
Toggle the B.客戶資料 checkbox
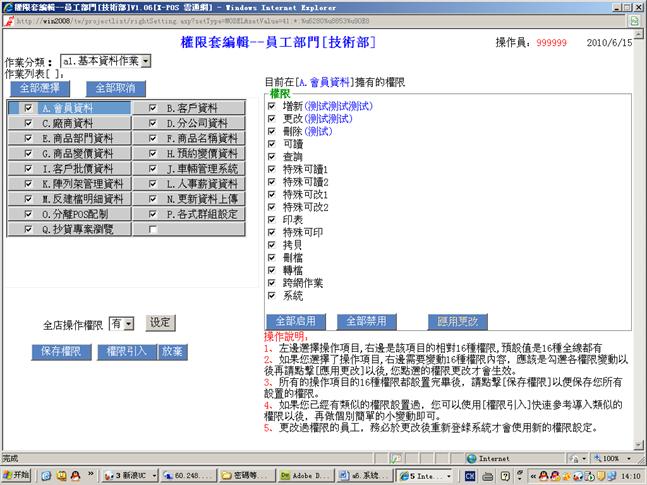[x=153, y=108]
